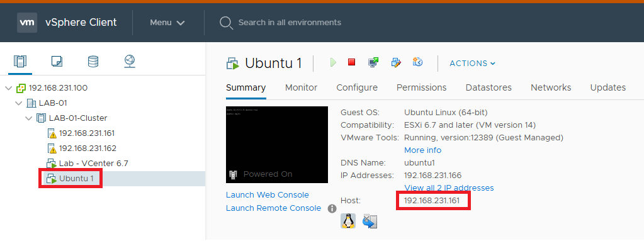Click the host warning icon for 192.168.231.162

coord(52,149)
